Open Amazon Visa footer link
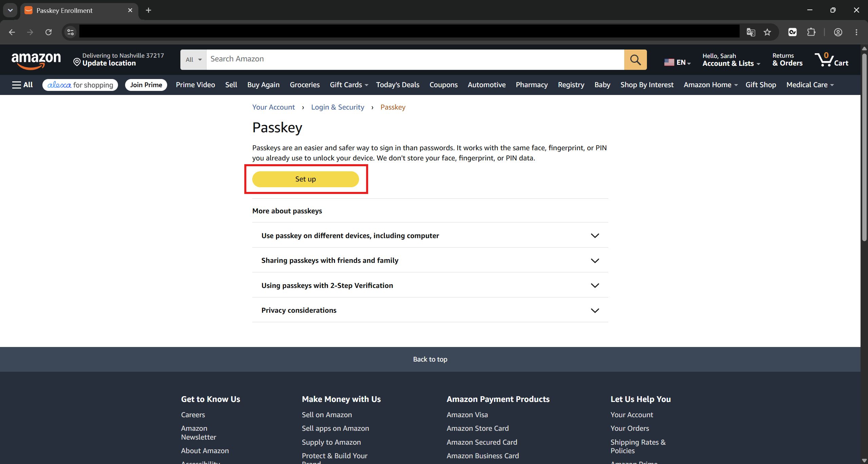Screen dimensions: 868x464 (467, 415)
